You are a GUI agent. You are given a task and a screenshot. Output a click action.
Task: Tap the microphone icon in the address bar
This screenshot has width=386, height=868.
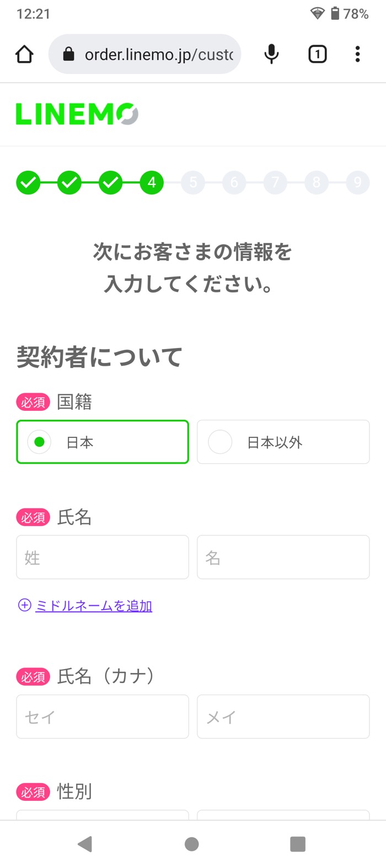pyautogui.click(x=271, y=53)
